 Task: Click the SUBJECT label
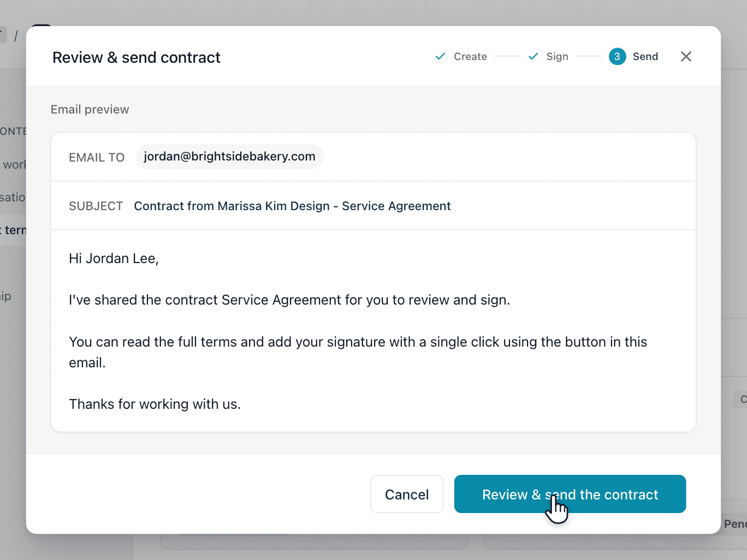pyautogui.click(x=96, y=206)
